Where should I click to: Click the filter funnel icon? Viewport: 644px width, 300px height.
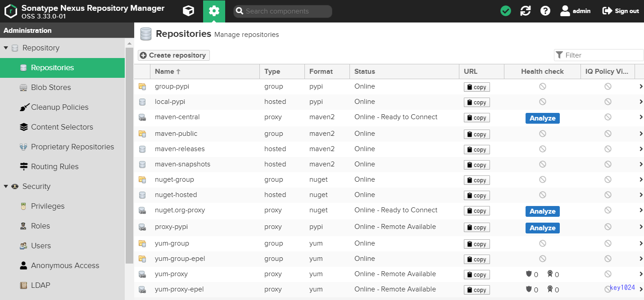coord(559,55)
